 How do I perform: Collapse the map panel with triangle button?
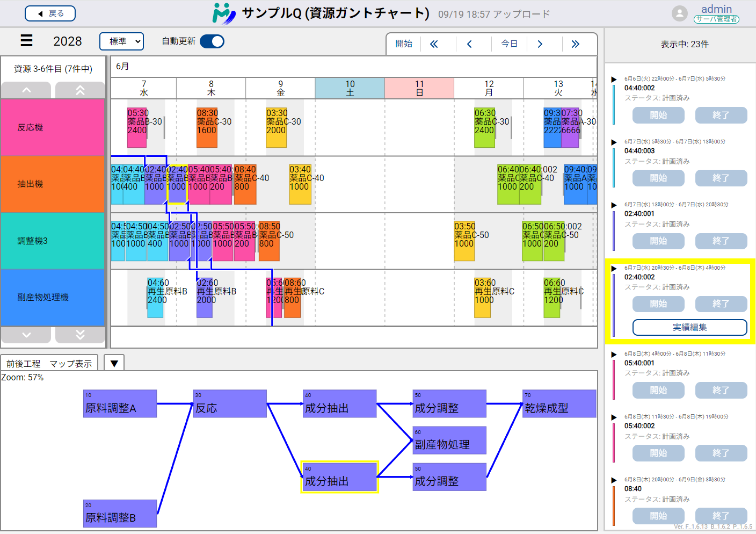click(114, 364)
